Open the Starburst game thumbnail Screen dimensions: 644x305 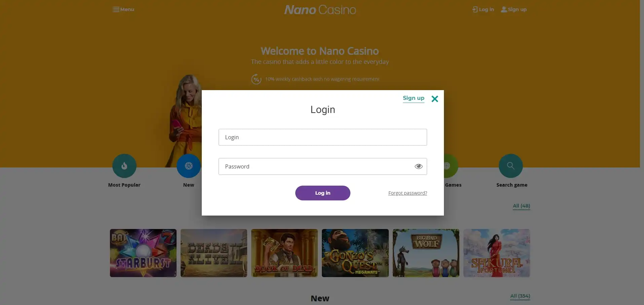[x=143, y=253]
